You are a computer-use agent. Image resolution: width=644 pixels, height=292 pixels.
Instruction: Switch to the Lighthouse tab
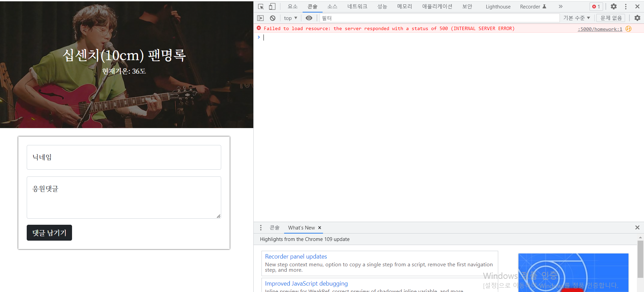[498, 7]
